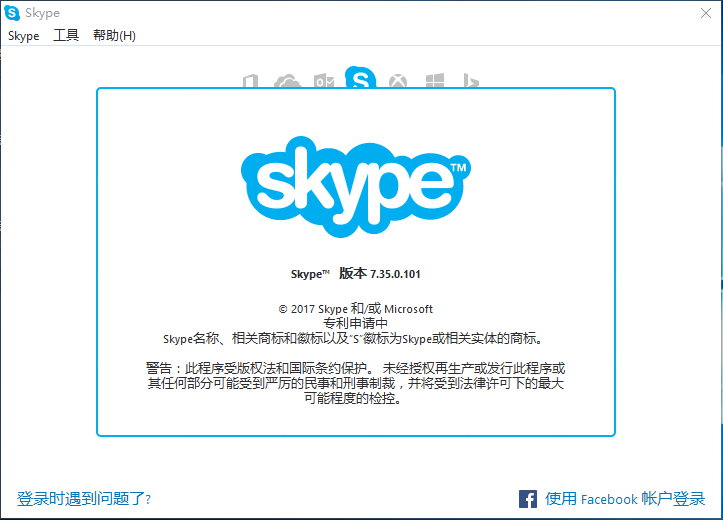Click the Office icon above the dialog
This screenshot has height=520, width=723.
click(250, 81)
